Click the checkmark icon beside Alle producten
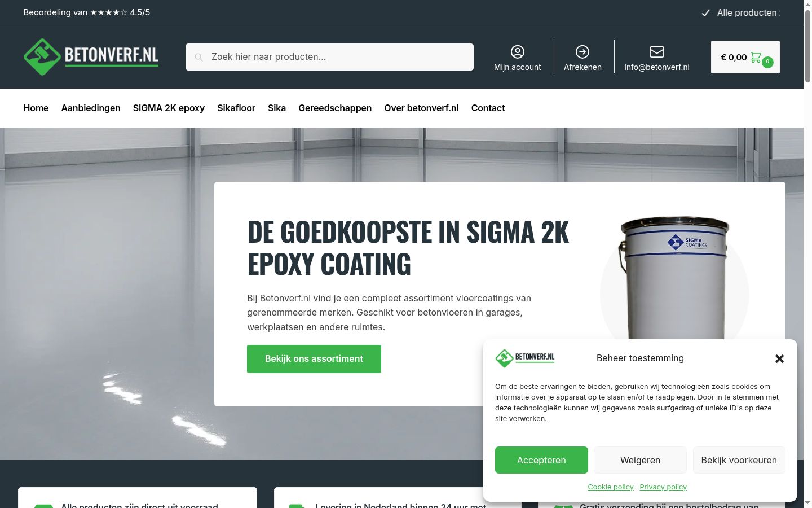 click(705, 13)
